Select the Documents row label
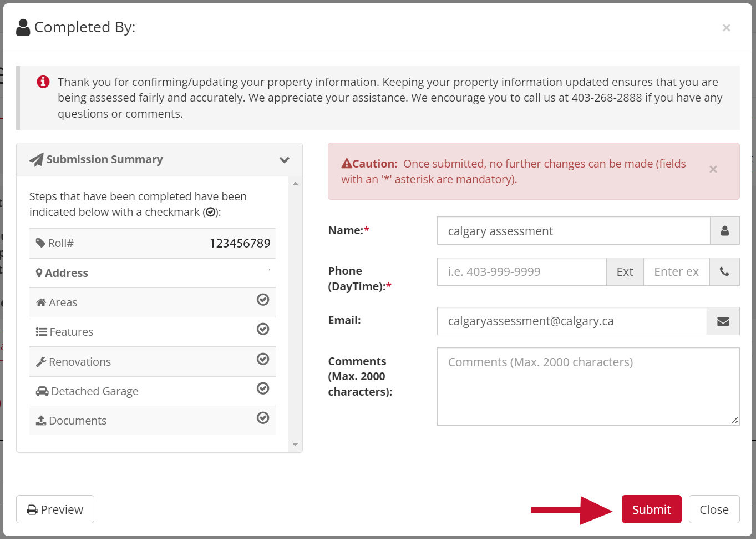This screenshot has width=756, height=540. (x=78, y=421)
